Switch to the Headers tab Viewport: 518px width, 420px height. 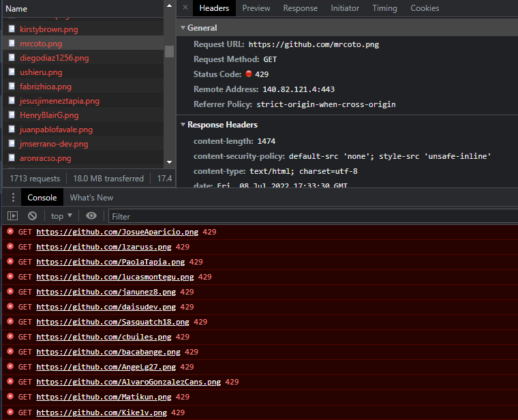[214, 8]
